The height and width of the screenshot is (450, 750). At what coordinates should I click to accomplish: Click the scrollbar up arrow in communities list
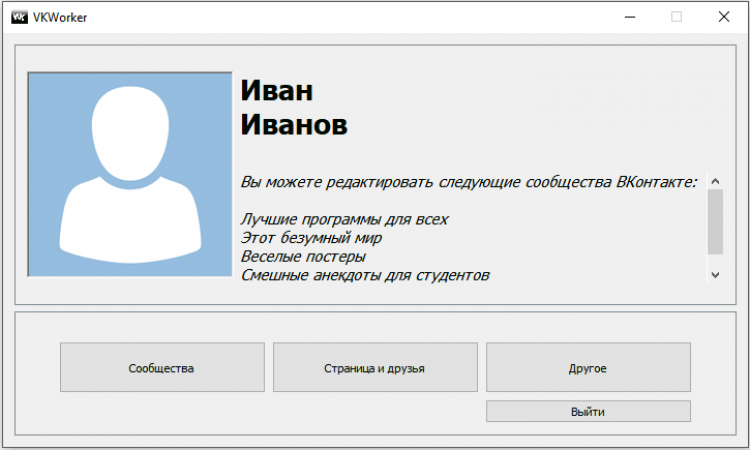[715, 181]
